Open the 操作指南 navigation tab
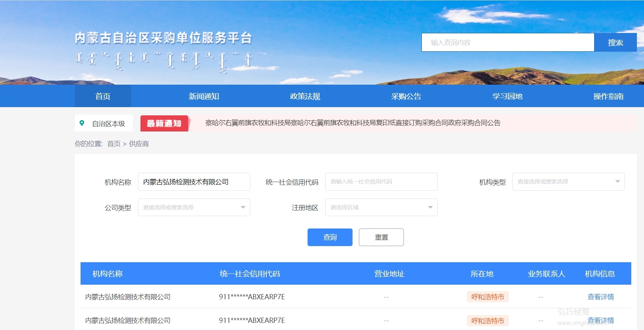This screenshot has width=644, height=330. 608,96
